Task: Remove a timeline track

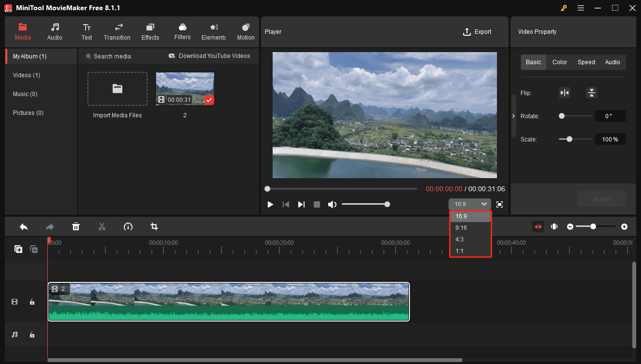Action: pyautogui.click(x=34, y=249)
